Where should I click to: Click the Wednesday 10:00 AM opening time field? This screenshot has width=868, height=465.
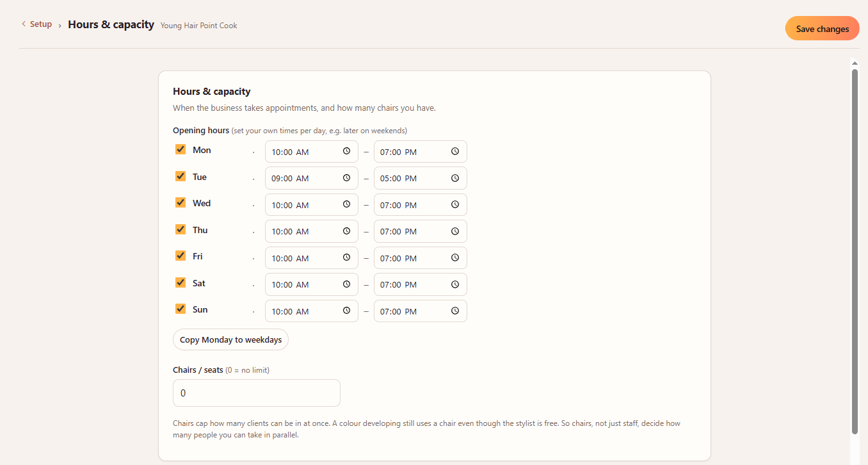(311, 205)
